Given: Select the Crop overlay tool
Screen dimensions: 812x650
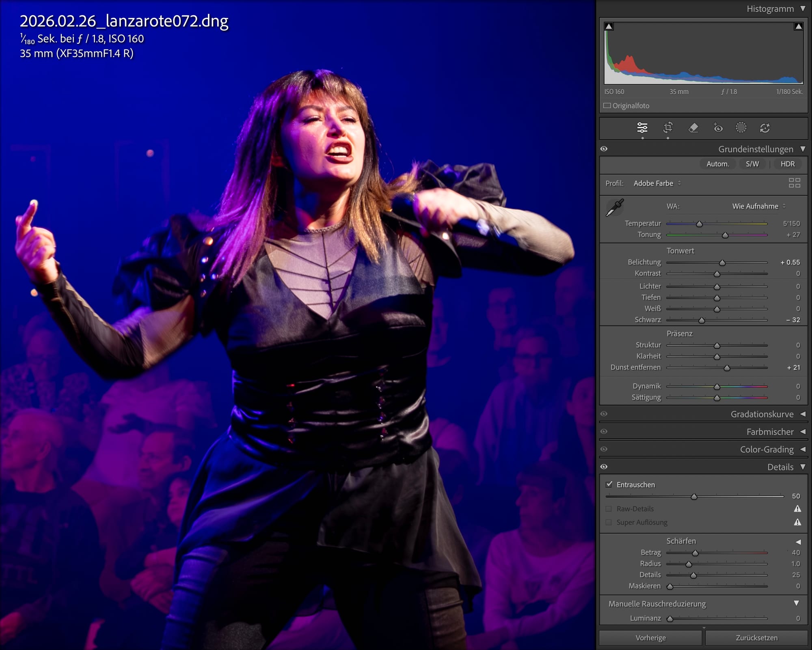Looking at the screenshot, I should tap(668, 128).
